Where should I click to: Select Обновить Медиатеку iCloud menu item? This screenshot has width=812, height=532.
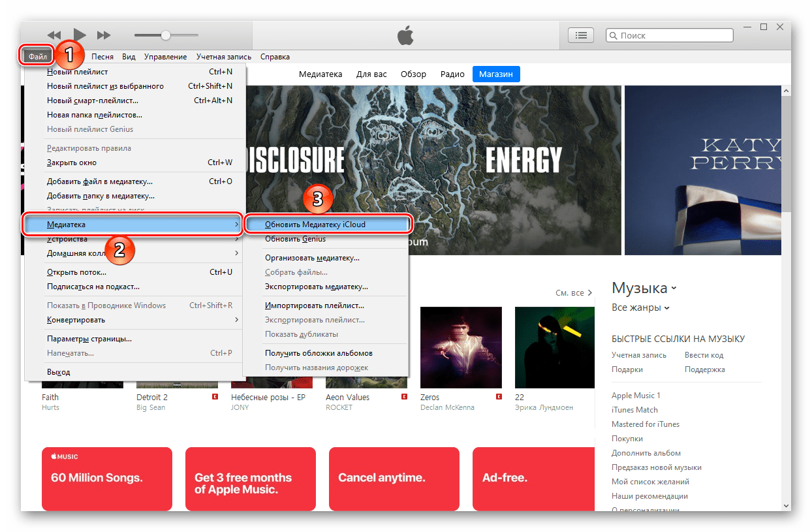[x=315, y=225]
